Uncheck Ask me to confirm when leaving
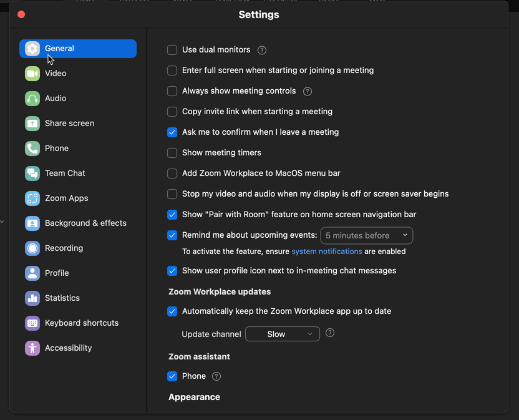This screenshot has height=420, width=519. 172,132
